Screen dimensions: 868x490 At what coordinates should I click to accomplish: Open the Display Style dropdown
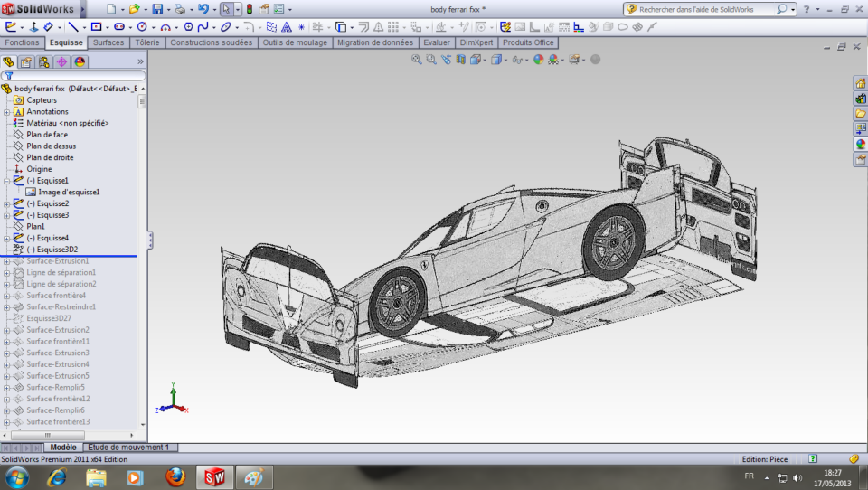(505, 61)
